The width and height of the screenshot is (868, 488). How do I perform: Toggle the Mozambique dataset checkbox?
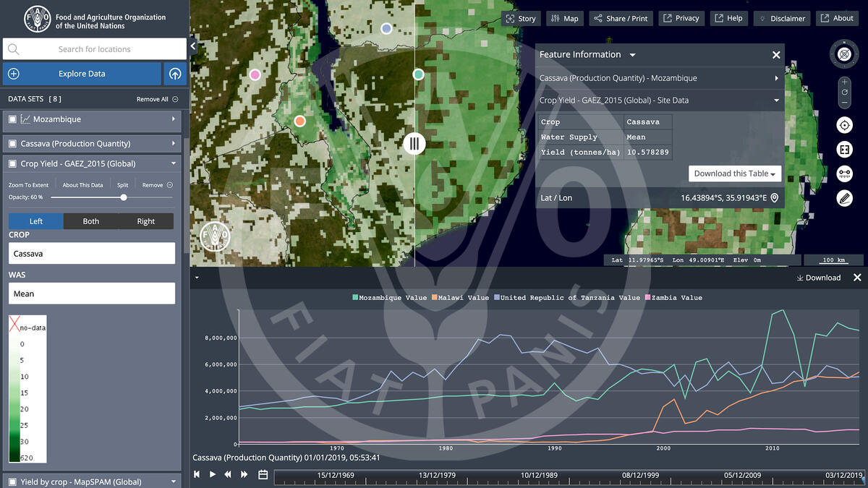tap(12, 119)
